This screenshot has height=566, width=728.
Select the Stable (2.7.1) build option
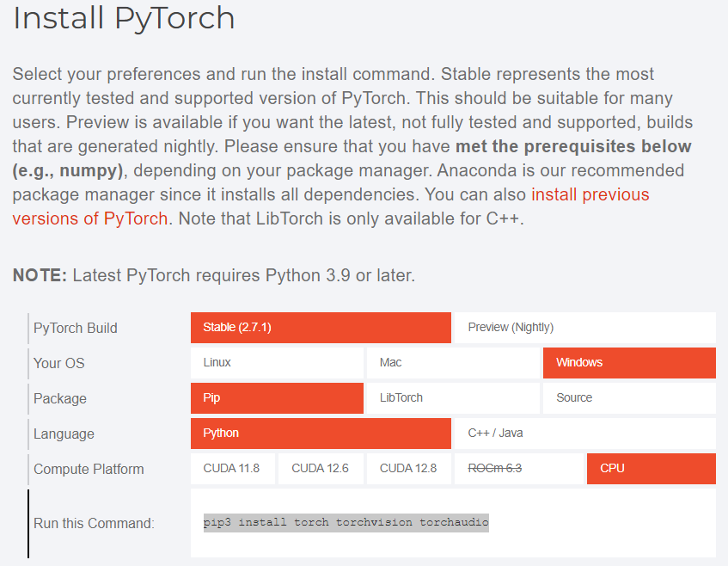tap(321, 328)
